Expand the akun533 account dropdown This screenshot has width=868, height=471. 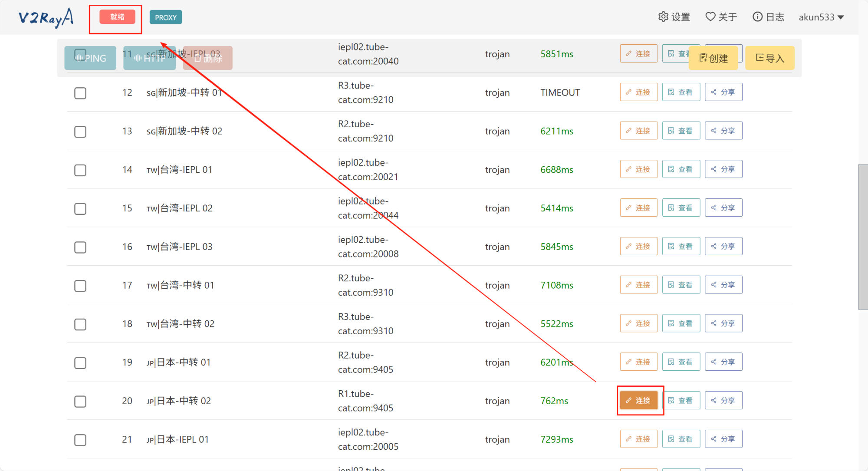pos(821,17)
